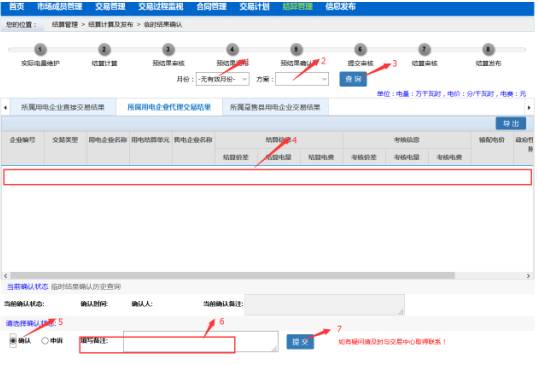Screen dimensions: 537x365
Task: Select step 7 结算审核 circle
Action: coord(424,50)
